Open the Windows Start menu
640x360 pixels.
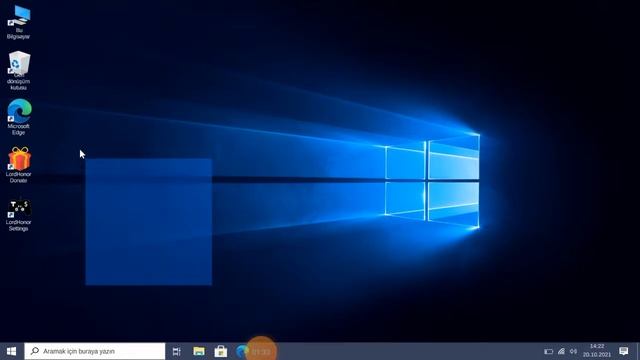(11, 351)
